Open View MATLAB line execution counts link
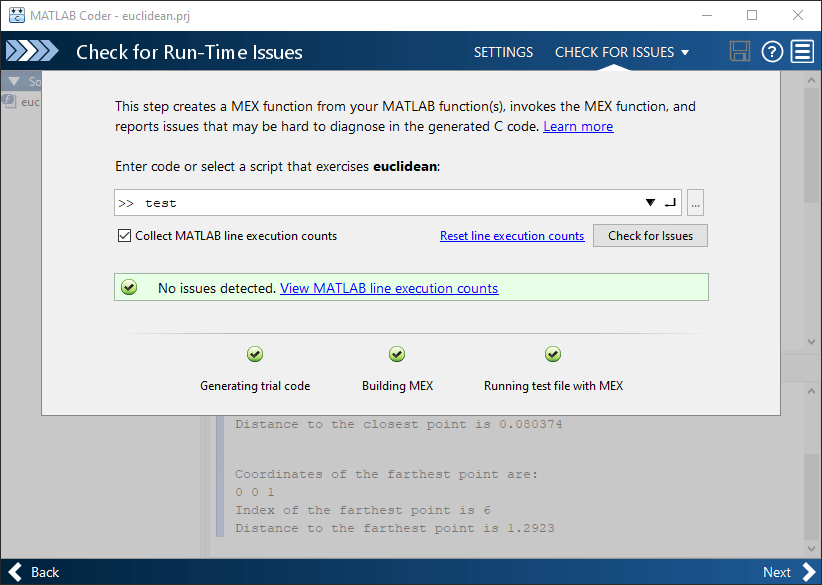 [x=389, y=288]
